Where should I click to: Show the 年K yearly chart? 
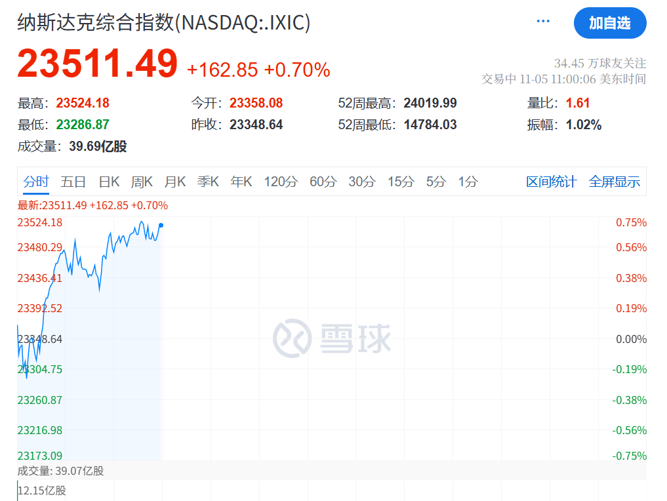click(241, 181)
